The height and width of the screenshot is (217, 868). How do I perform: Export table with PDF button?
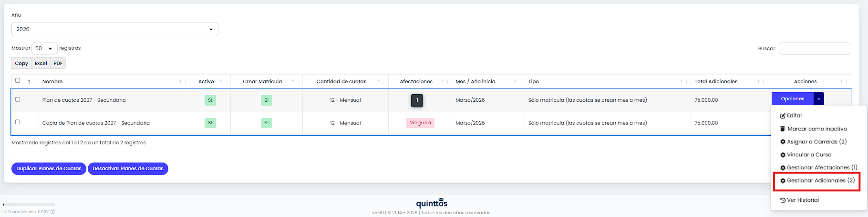pyautogui.click(x=58, y=63)
